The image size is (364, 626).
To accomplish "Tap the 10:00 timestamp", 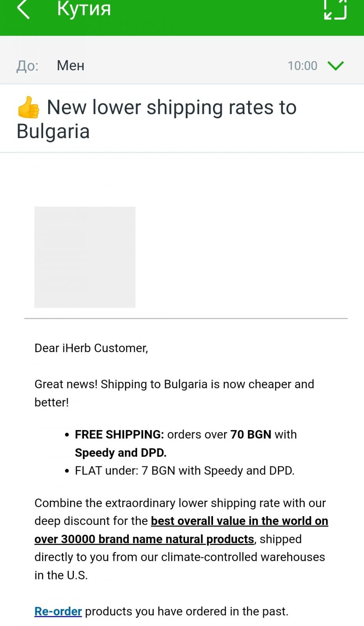I will tap(302, 66).
